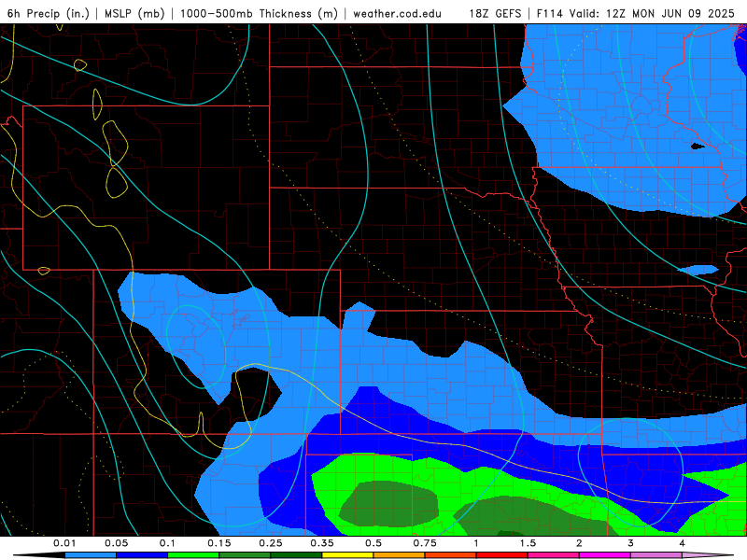Click the 0.25 legend value
The width and height of the screenshot is (747, 560).
coord(271,543)
